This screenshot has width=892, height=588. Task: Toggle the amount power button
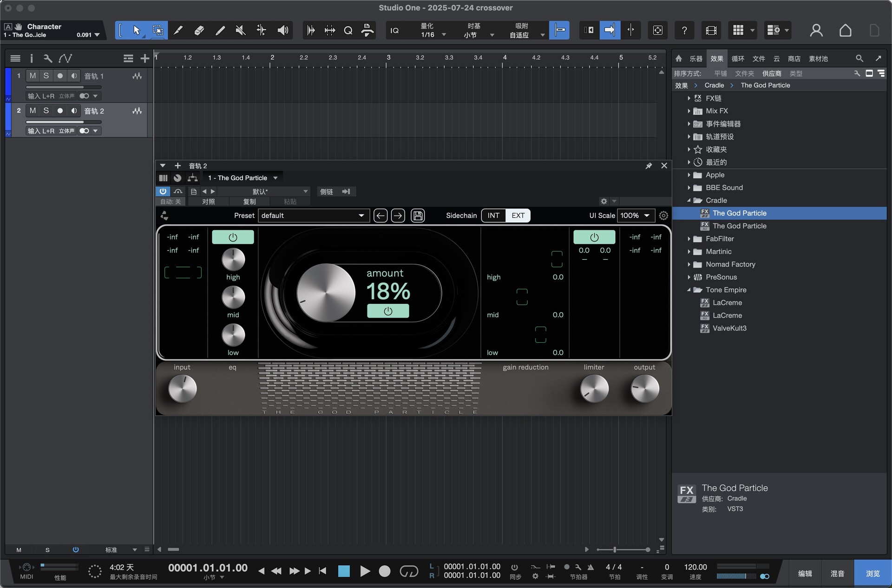(388, 311)
